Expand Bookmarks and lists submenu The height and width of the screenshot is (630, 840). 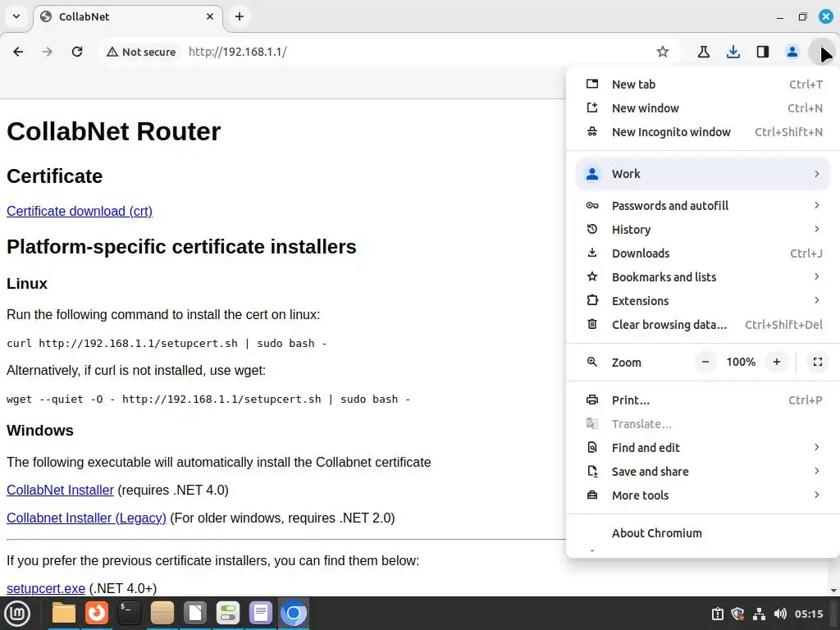point(703,277)
